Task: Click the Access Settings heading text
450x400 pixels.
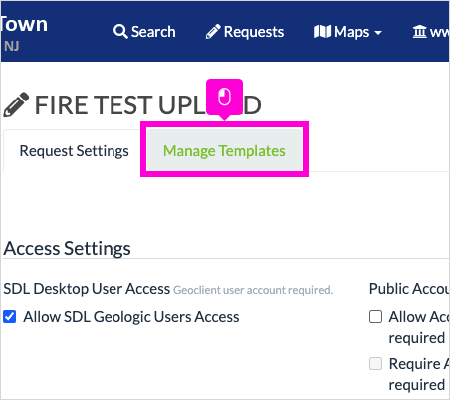Action: (67, 249)
